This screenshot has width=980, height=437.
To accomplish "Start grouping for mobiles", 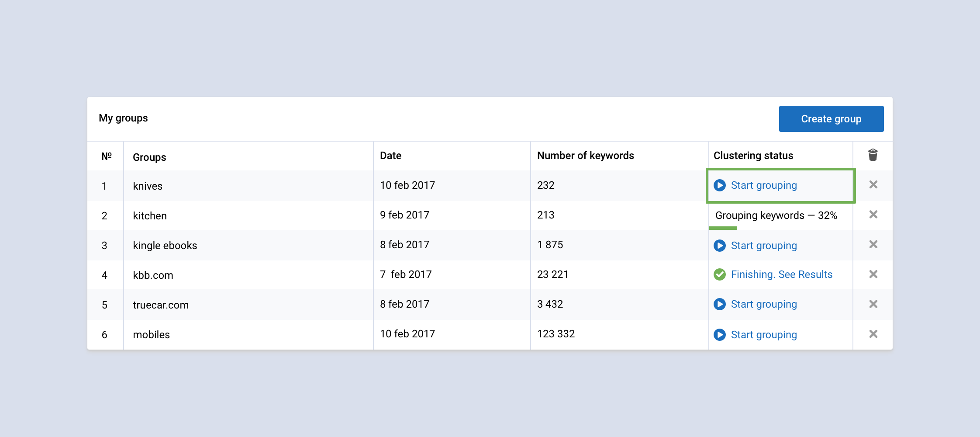I will pos(764,335).
